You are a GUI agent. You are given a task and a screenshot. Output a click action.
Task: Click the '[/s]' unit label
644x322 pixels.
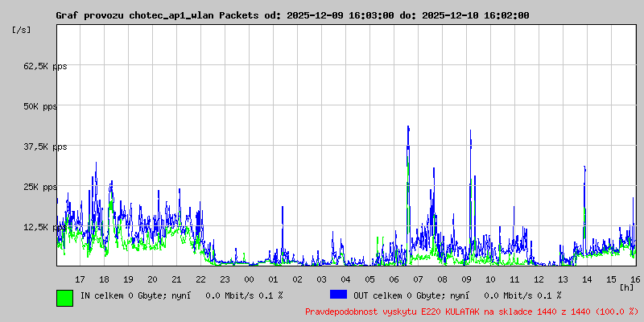(x=22, y=30)
